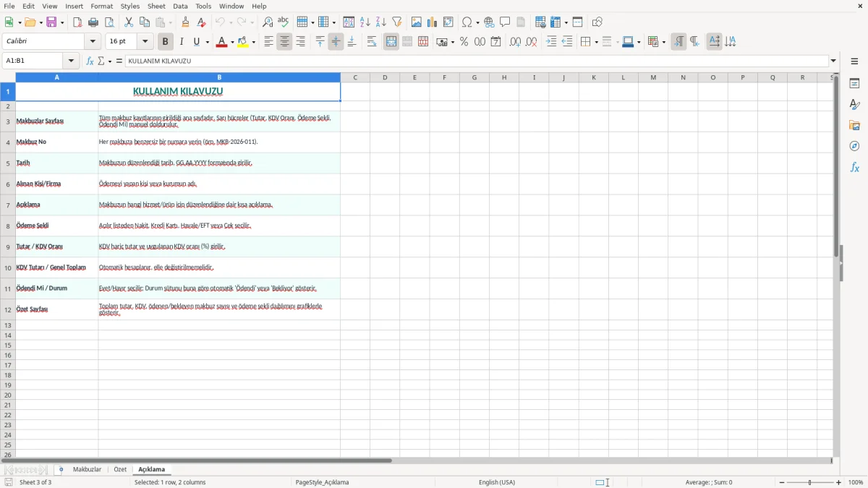Open Find and Replace icon
Image resolution: width=868 pixels, height=488 pixels.
(x=268, y=22)
